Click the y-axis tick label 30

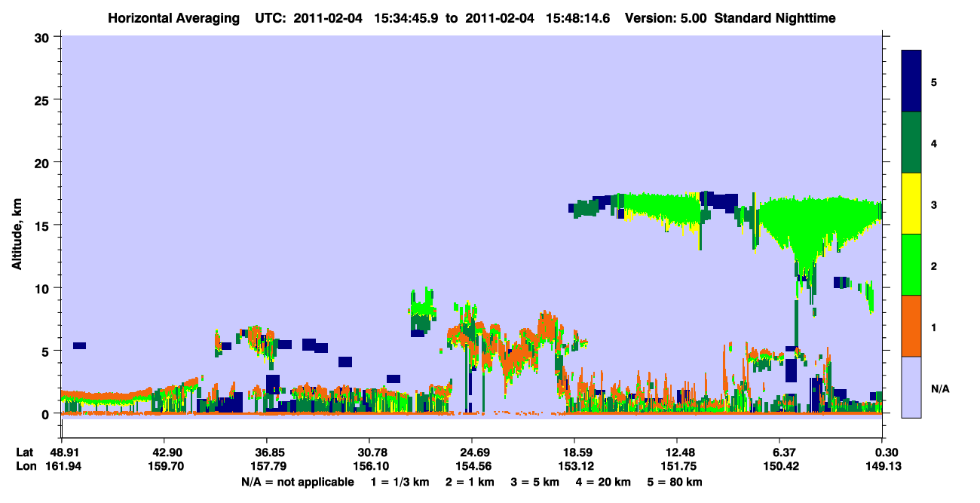pyautogui.click(x=44, y=37)
